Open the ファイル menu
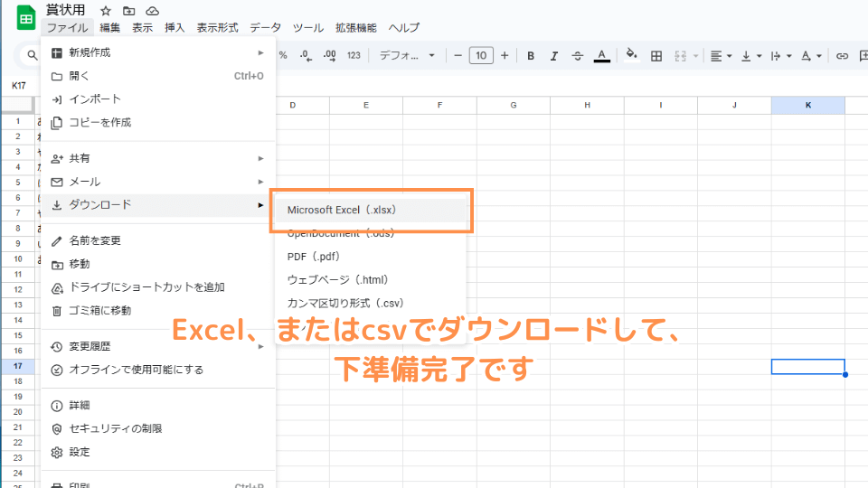868x488 pixels. point(67,28)
